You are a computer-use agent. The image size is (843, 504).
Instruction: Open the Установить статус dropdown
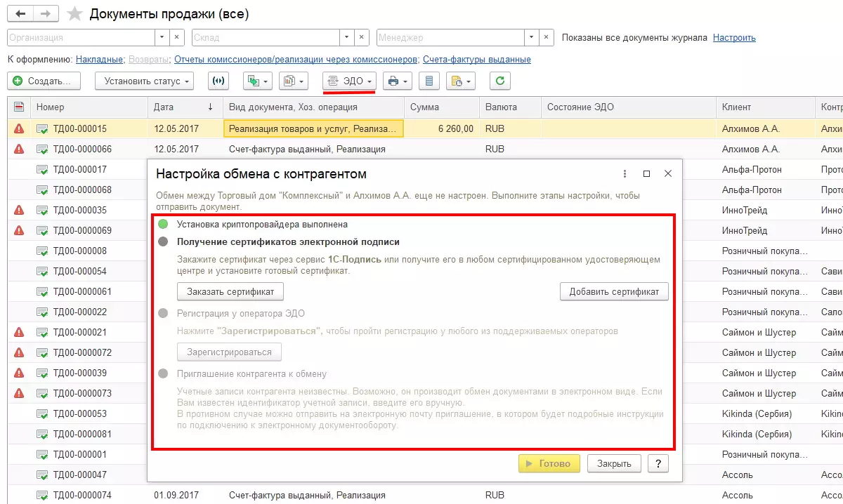(x=144, y=81)
